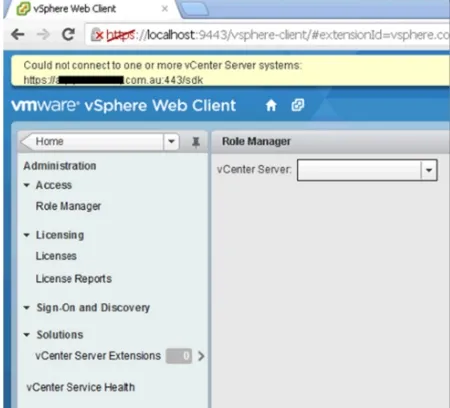Open the vCenter Server combo box arrow
450x408 pixels.
(x=429, y=170)
